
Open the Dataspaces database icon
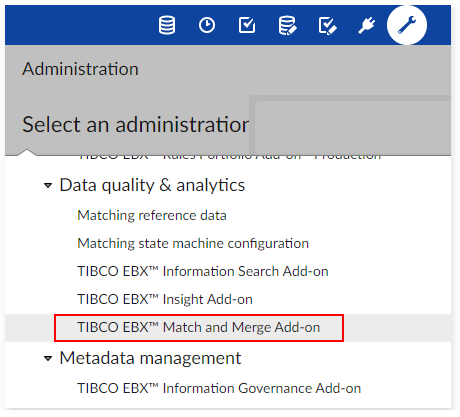coord(167,25)
